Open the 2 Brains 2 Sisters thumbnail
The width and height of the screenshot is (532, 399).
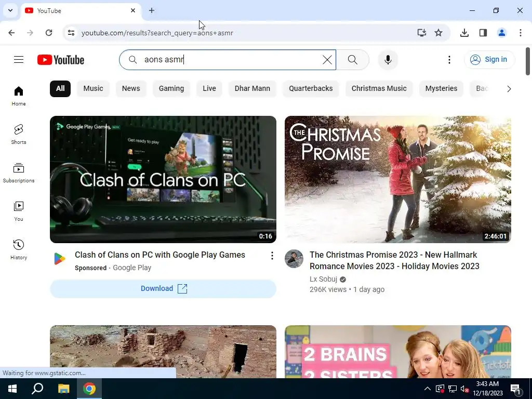point(397,352)
